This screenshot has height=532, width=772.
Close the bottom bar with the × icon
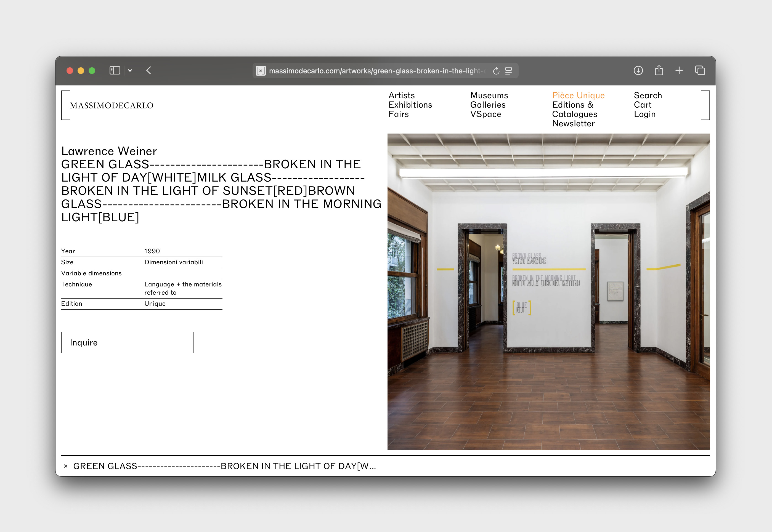(x=66, y=466)
